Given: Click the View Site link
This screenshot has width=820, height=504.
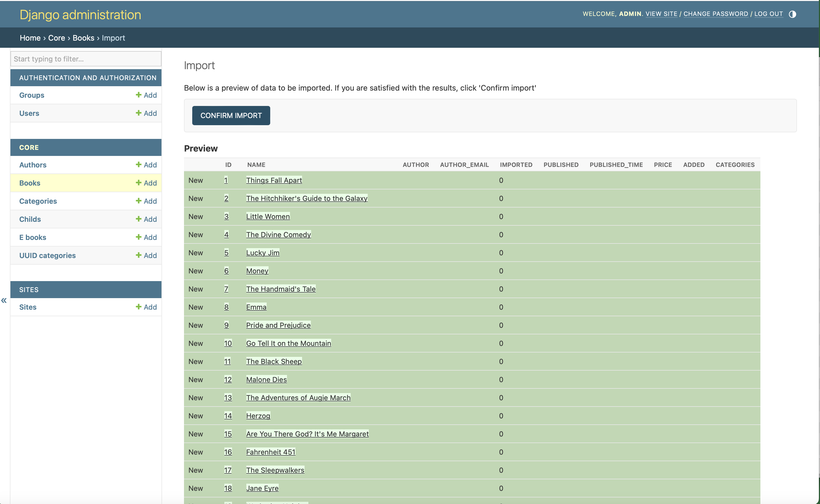Looking at the screenshot, I should 661,14.
